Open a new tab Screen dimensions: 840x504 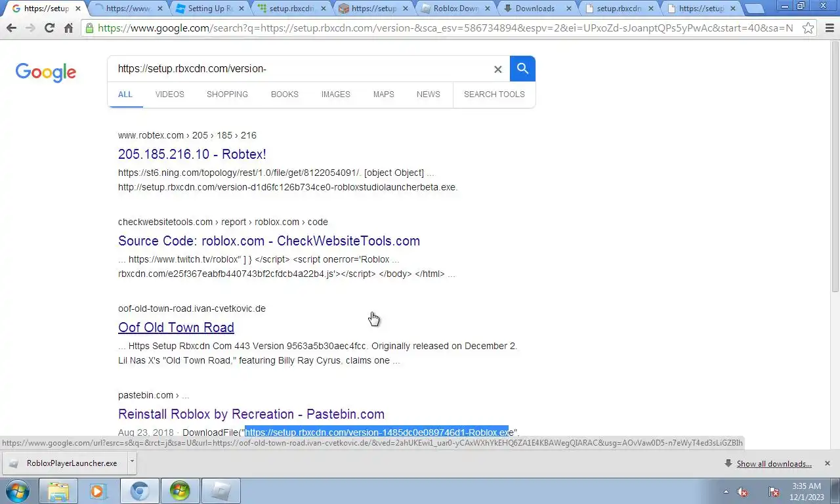tap(754, 9)
